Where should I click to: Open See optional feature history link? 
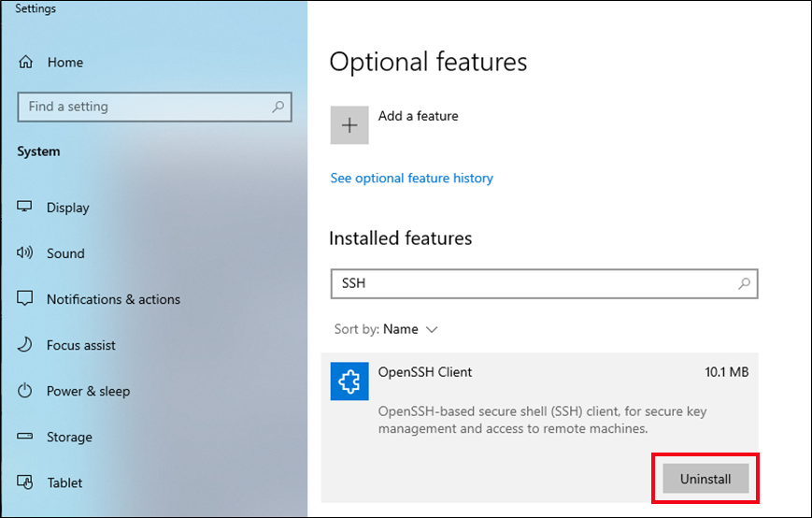pyautogui.click(x=412, y=179)
